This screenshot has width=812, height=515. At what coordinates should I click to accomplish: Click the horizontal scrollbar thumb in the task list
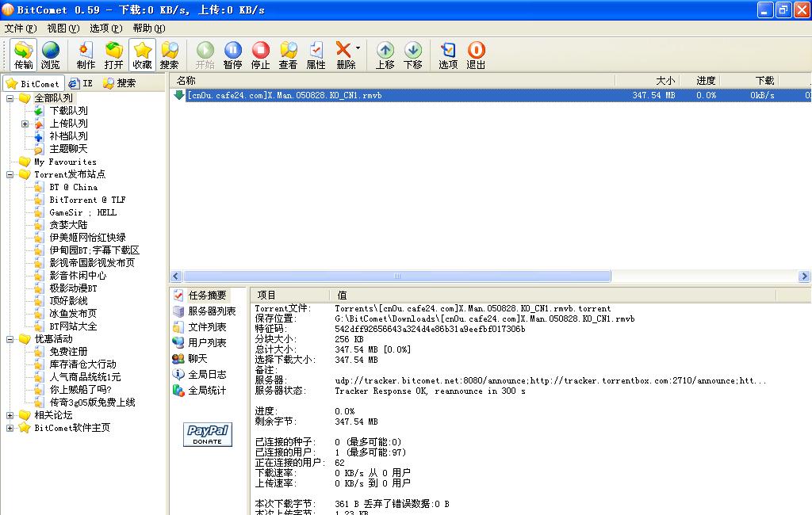coord(397,277)
